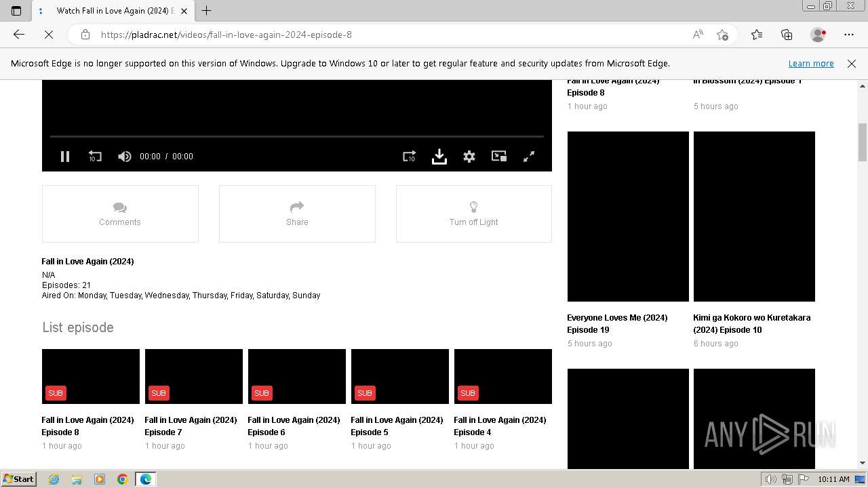Click the List episode heading

[78, 327]
